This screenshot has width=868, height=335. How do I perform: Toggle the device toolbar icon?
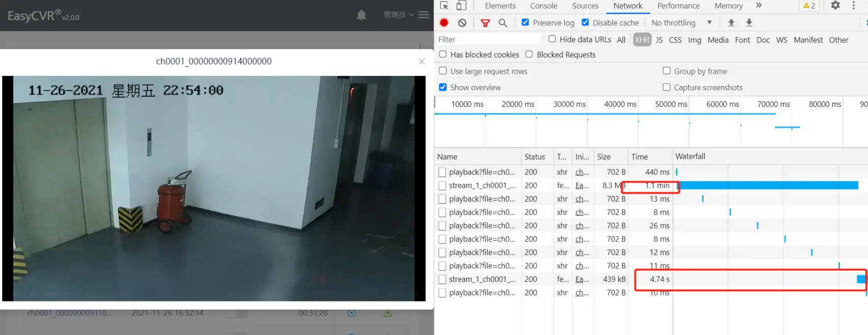[461, 6]
